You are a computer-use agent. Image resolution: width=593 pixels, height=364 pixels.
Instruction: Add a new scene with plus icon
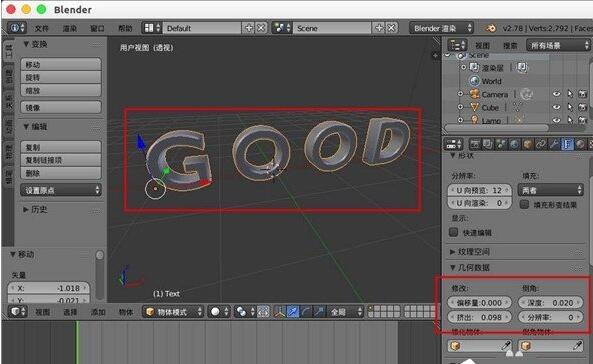tap(379, 28)
